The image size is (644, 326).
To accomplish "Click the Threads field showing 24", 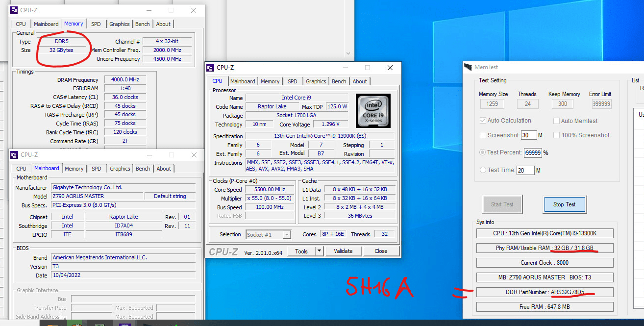I will (x=527, y=103).
